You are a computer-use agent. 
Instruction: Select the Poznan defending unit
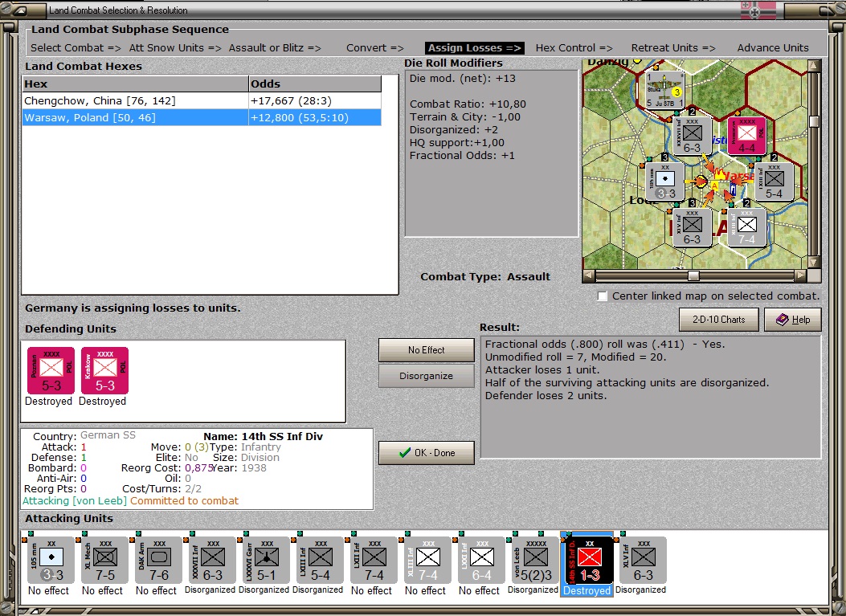[x=51, y=370]
